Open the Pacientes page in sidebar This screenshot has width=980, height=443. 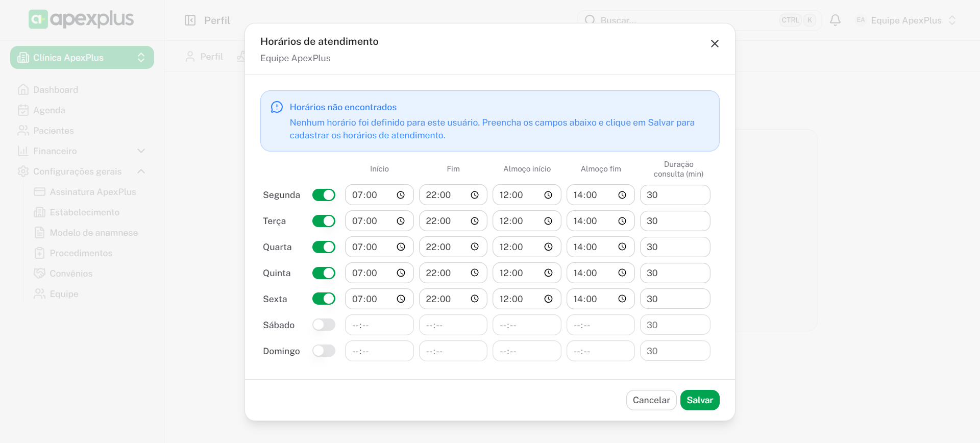pos(53,131)
